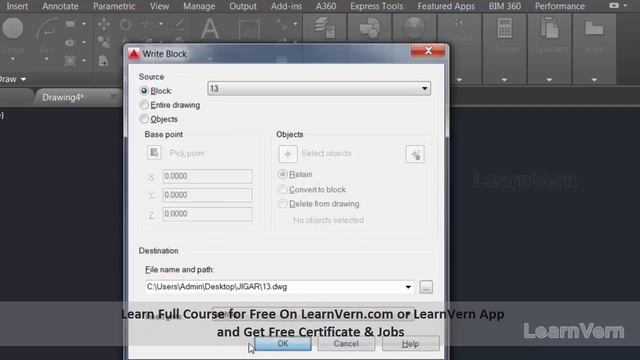This screenshot has width=640, height=360.
Task: Open the Insert ribbon tab
Action: 17,6
